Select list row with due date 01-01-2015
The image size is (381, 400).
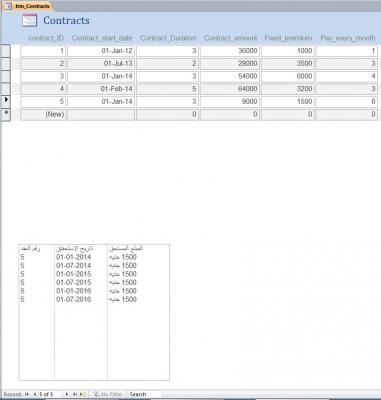[x=94, y=274]
